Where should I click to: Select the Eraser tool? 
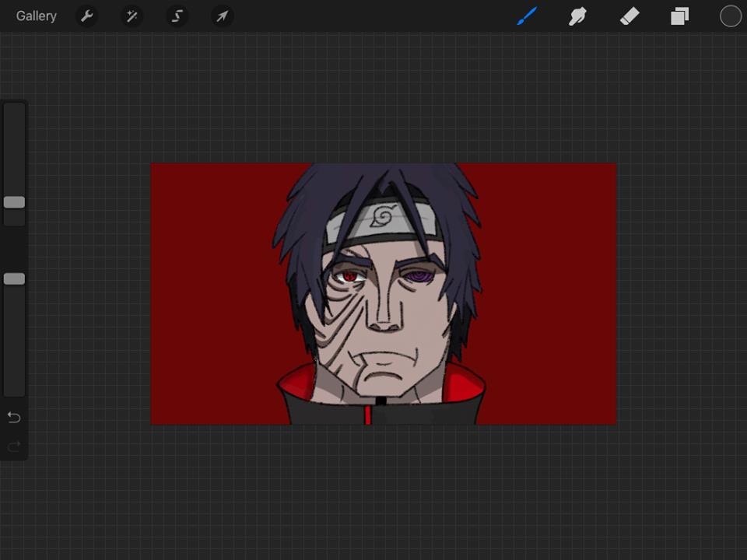pyautogui.click(x=629, y=16)
